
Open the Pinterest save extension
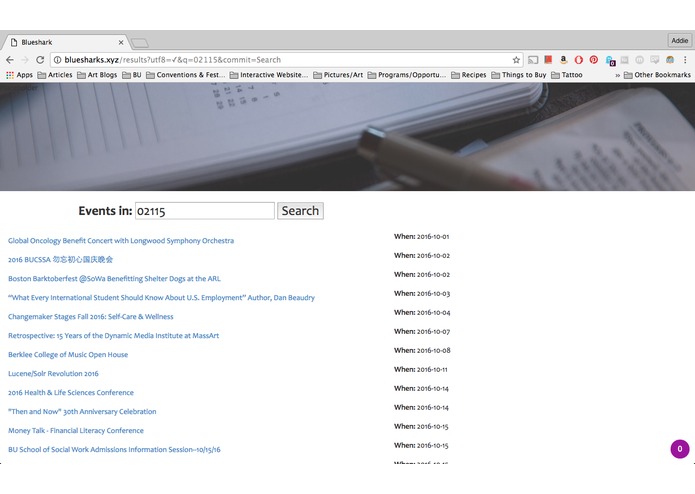point(593,59)
